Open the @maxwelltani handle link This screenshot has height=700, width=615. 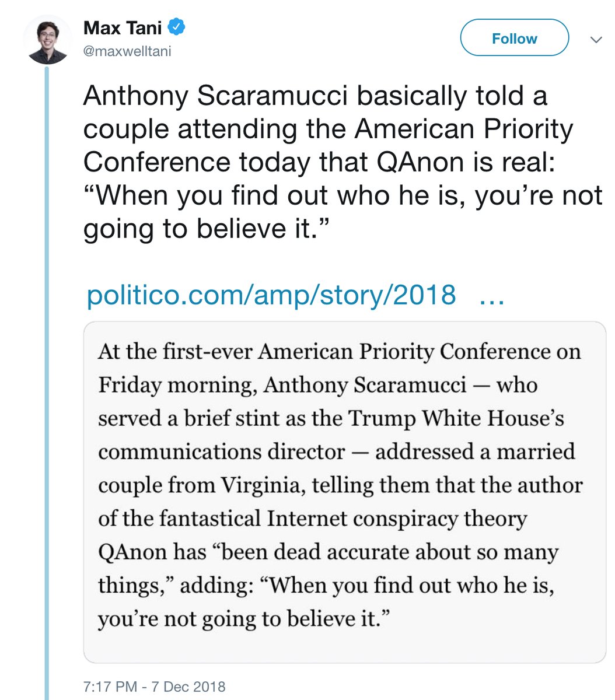click(x=127, y=51)
